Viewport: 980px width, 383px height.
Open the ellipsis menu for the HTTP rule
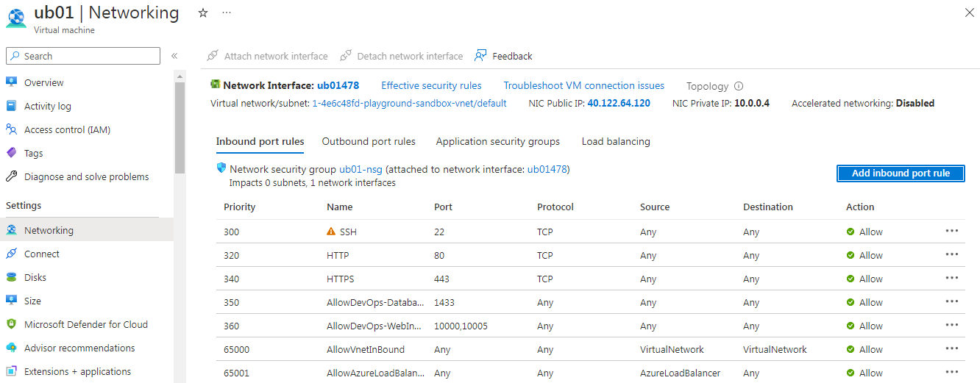[952, 254]
